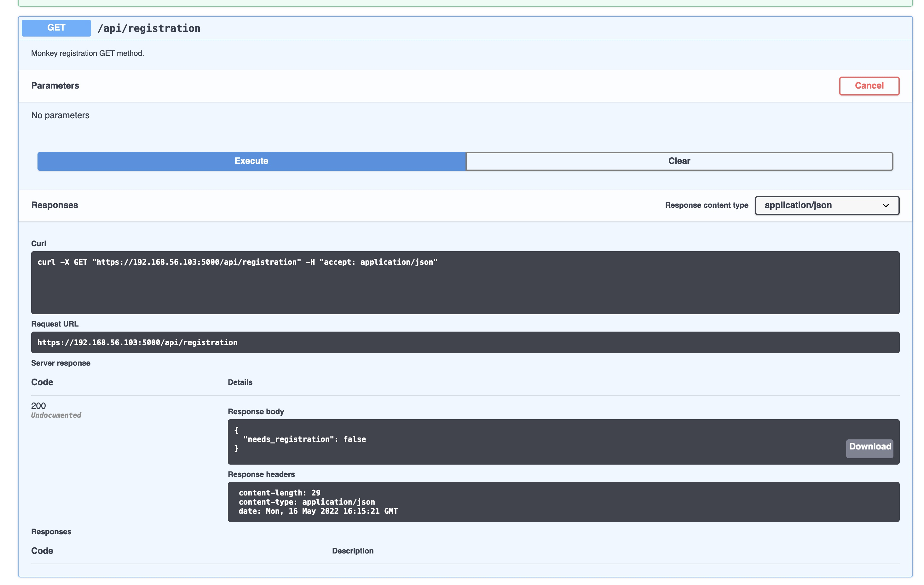Click the Undocumented label under code 200
This screenshot has width=924, height=585.
[x=56, y=415]
